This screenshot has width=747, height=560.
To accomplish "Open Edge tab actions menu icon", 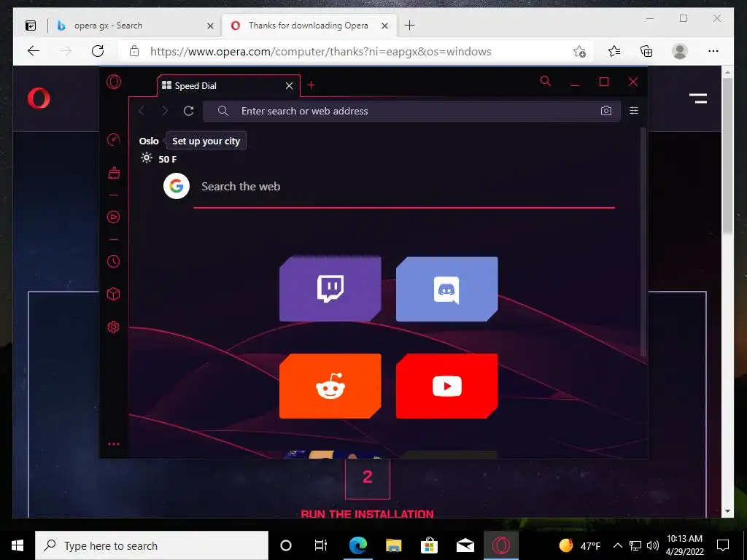I will tap(31, 26).
